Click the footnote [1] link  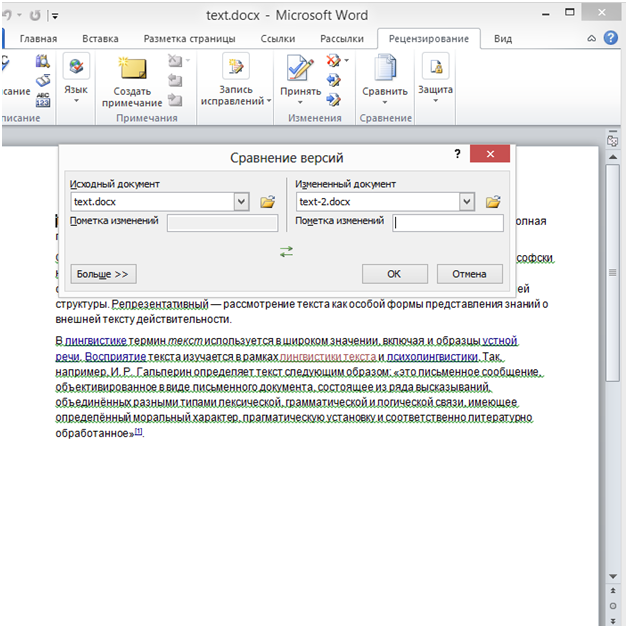point(138,431)
